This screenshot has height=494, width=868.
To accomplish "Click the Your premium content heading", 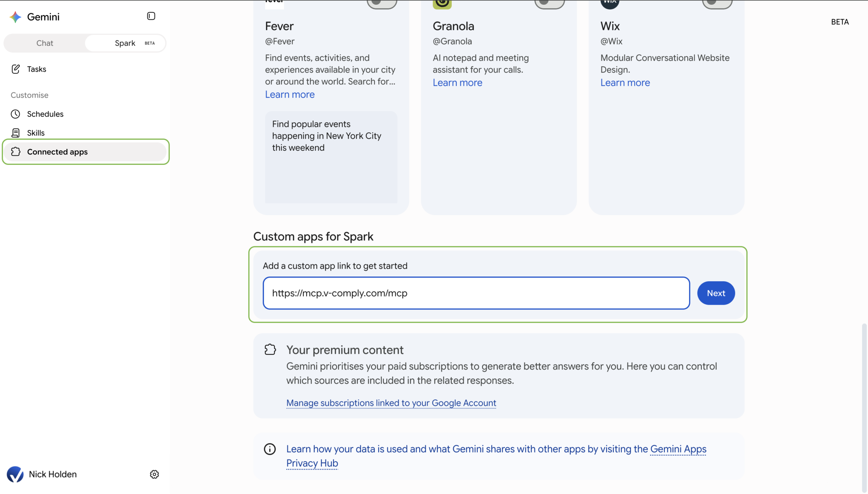I will [345, 350].
